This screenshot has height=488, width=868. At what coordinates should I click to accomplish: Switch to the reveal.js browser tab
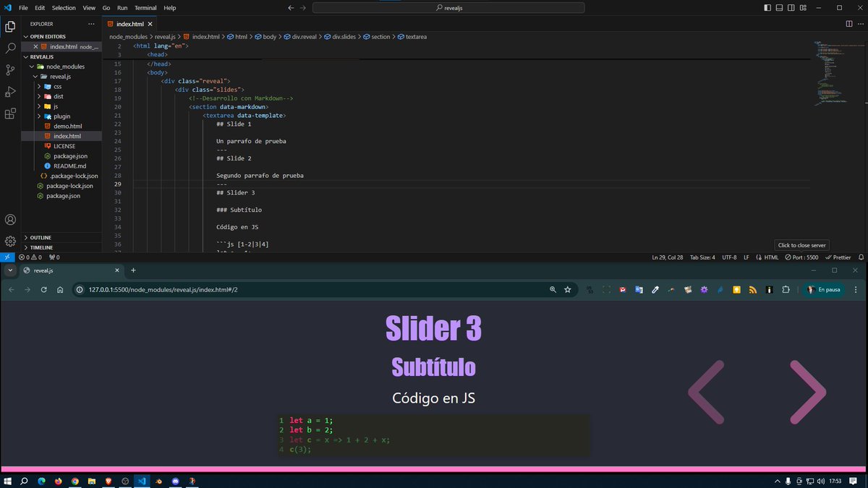click(43, 270)
